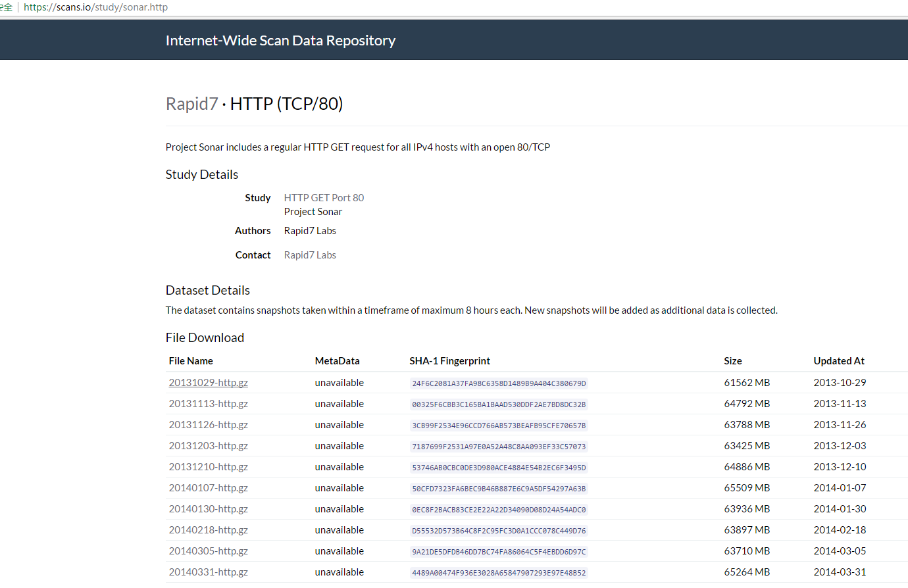The image size is (908, 588).
Task: Click the 61562 MB size value
Action: tap(747, 382)
